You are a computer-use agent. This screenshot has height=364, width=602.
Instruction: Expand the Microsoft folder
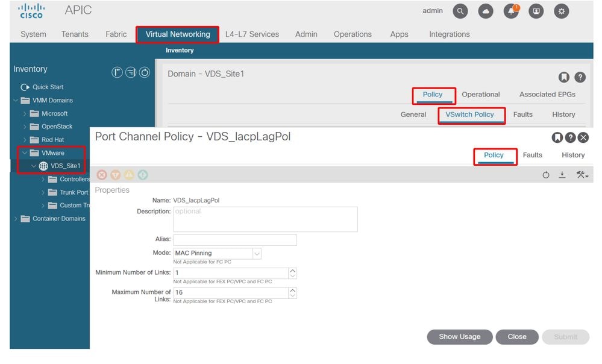[x=25, y=114]
